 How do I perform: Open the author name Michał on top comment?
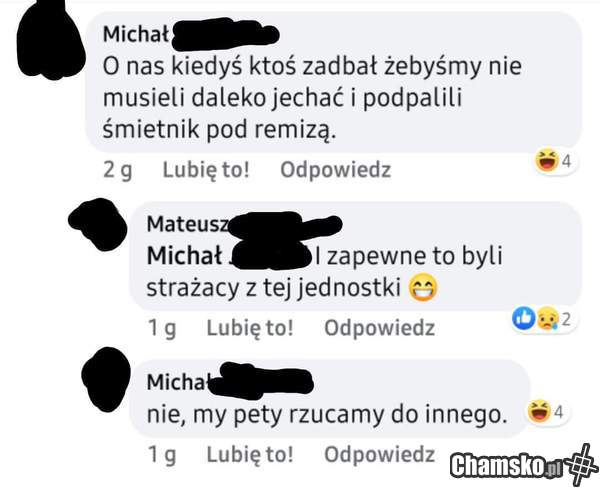pyautogui.click(x=136, y=34)
